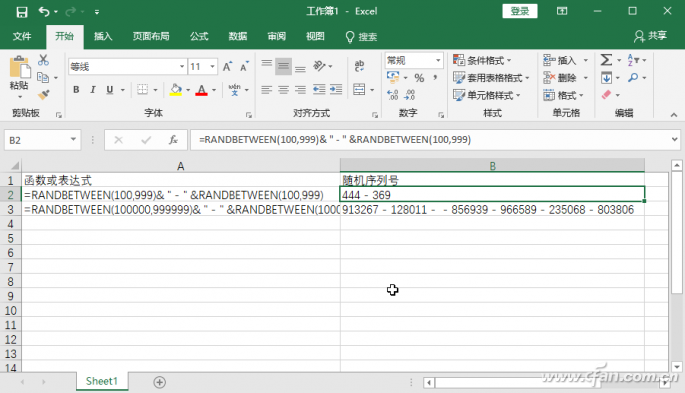Undo the last action

click(44, 11)
